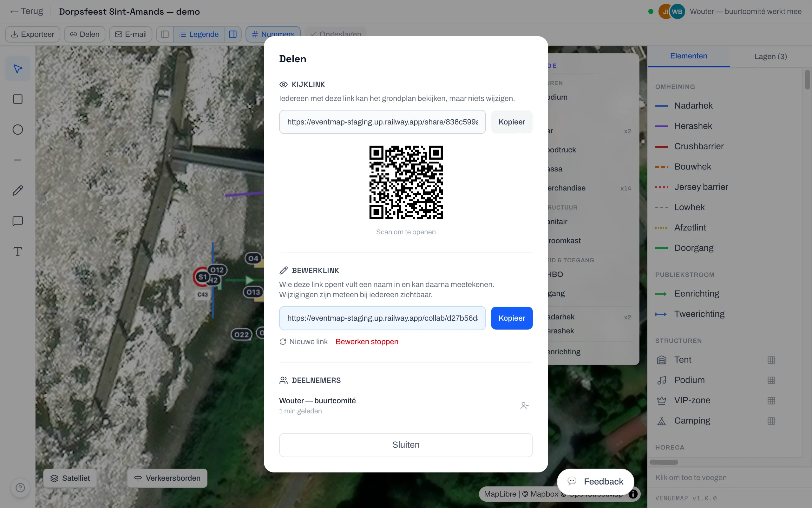Toggle Nummers numbering display
The width and height of the screenshot is (812, 508).
click(x=273, y=34)
